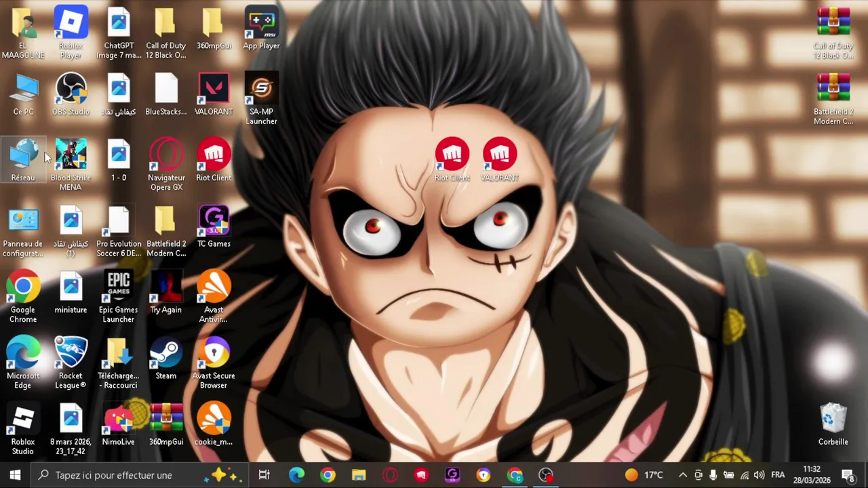Viewport: 868px width, 488px height.
Task: Select the Try Again desktop shortcut
Action: [166, 293]
